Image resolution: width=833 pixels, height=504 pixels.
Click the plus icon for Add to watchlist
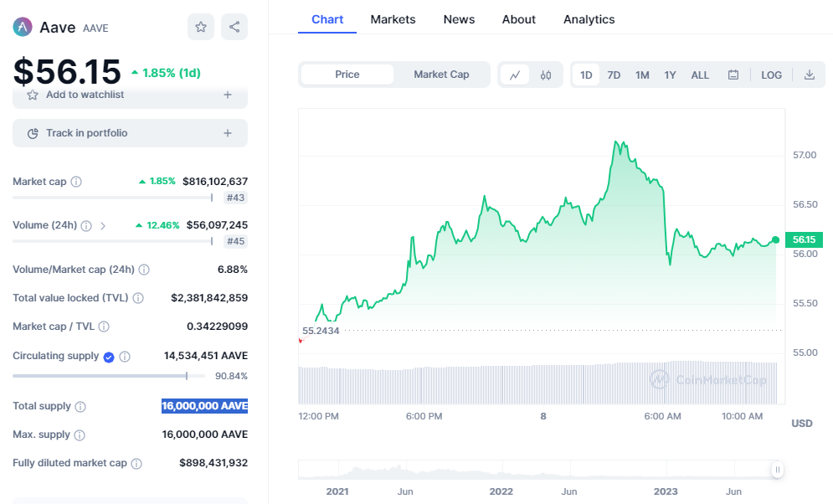[228, 95]
